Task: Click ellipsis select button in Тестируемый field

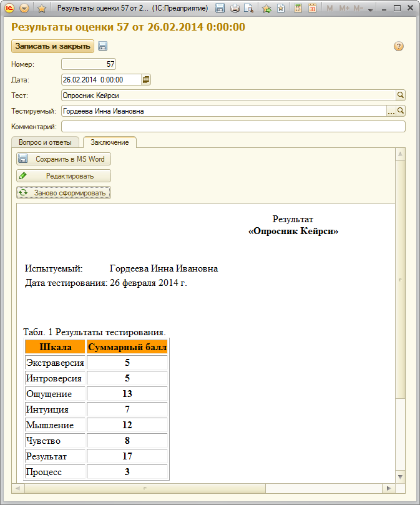Action: tap(391, 111)
